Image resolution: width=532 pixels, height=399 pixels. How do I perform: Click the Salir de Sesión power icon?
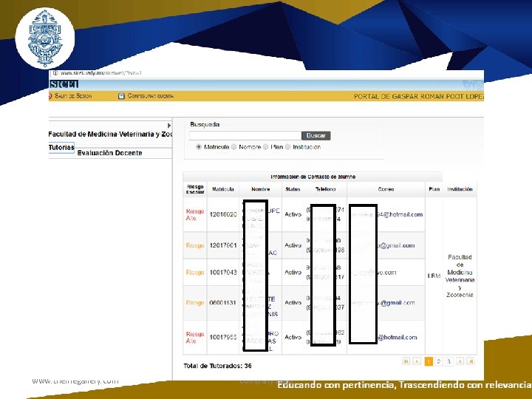50,96
